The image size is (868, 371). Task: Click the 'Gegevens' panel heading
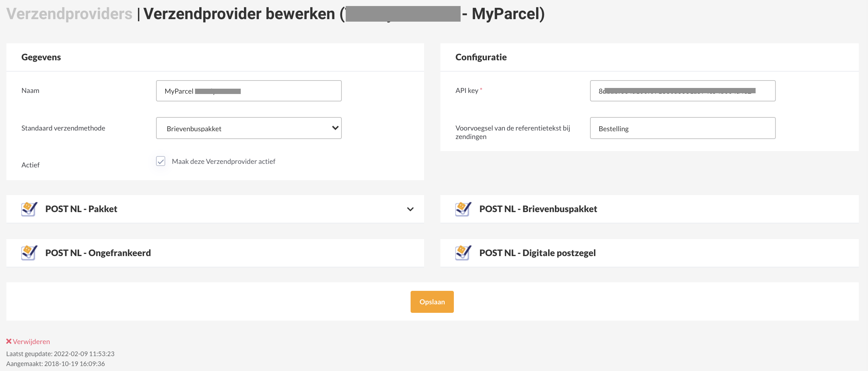tap(41, 57)
